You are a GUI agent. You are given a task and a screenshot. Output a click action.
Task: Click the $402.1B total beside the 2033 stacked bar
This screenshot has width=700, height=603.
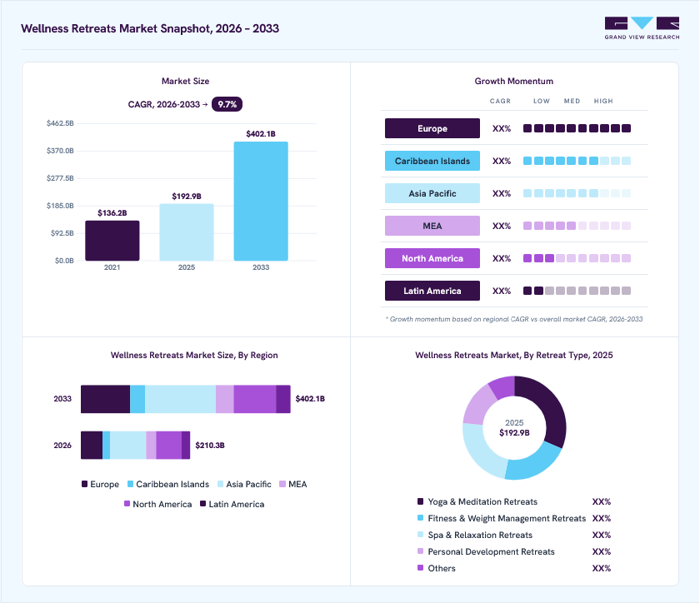tap(310, 399)
